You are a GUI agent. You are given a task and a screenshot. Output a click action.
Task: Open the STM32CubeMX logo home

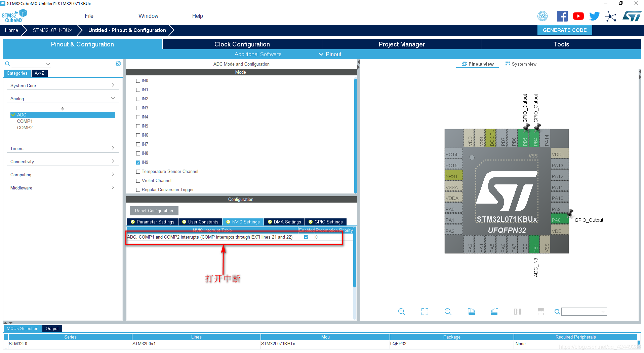pyautogui.click(x=14, y=16)
